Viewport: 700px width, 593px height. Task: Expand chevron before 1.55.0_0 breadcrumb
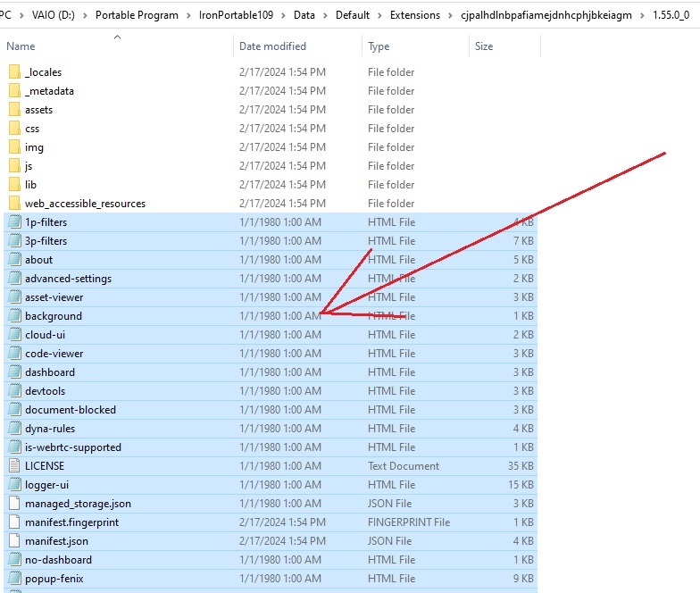642,15
